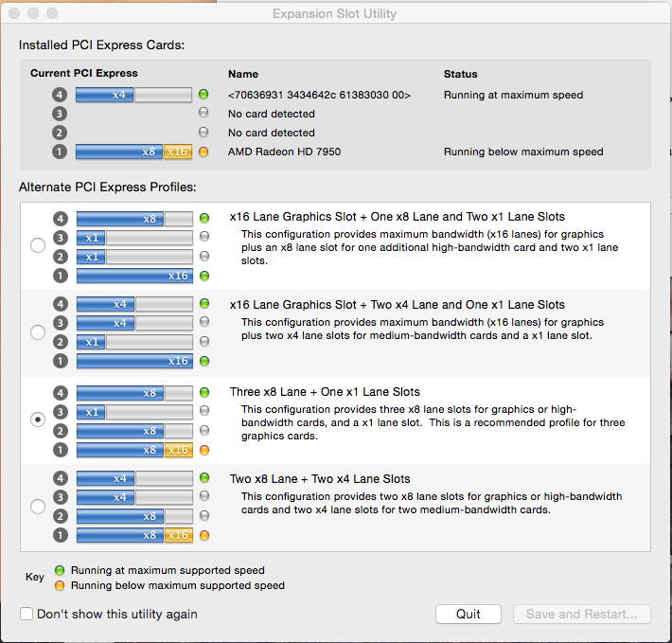Click the slot 1 number badge beside AMD Radeon
The width and height of the screenshot is (672, 643).
point(60,152)
